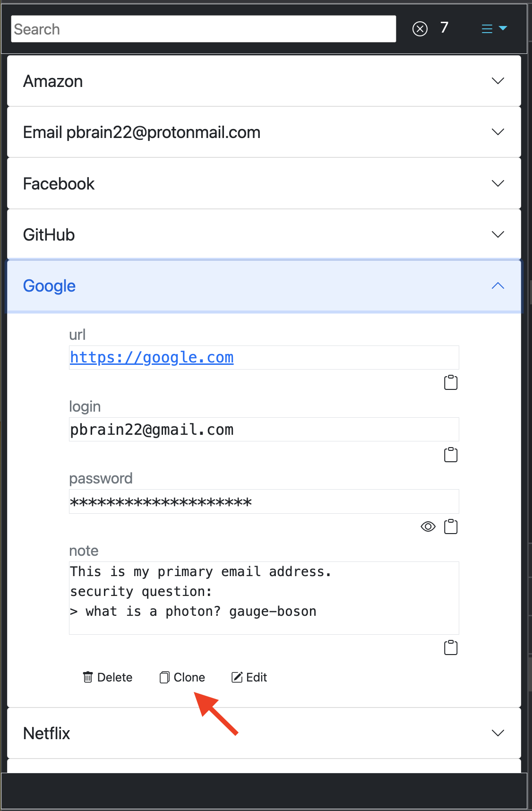
Task: Click the note text area
Action: 264,598
